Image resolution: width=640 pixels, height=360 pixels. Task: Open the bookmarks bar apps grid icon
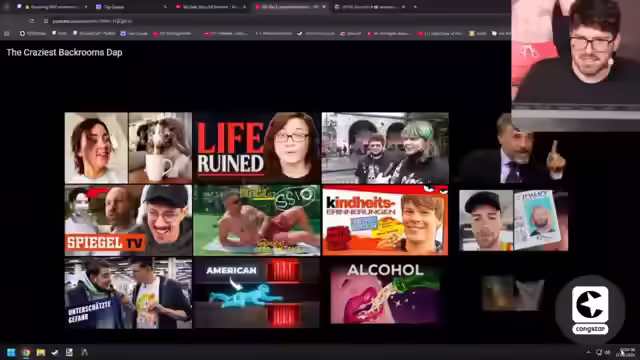pyautogui.click(x=7, y=33)
